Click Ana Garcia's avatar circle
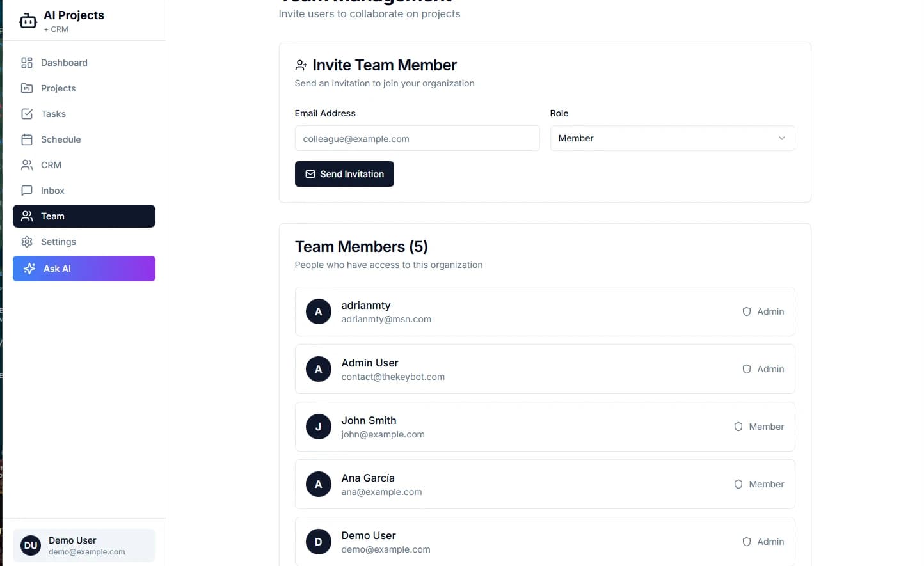This screenshot has width=924, height=566. (318, 484)
